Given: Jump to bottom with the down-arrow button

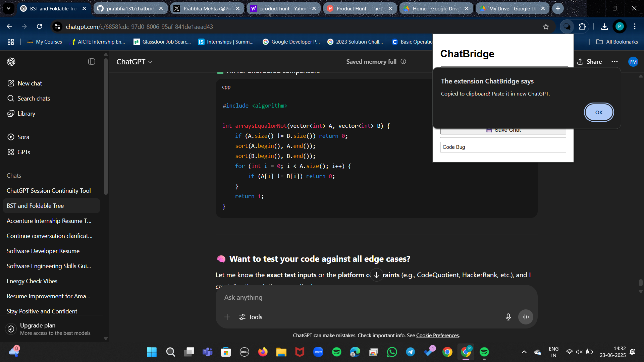Looking at the screenshot, I should 376,275.
